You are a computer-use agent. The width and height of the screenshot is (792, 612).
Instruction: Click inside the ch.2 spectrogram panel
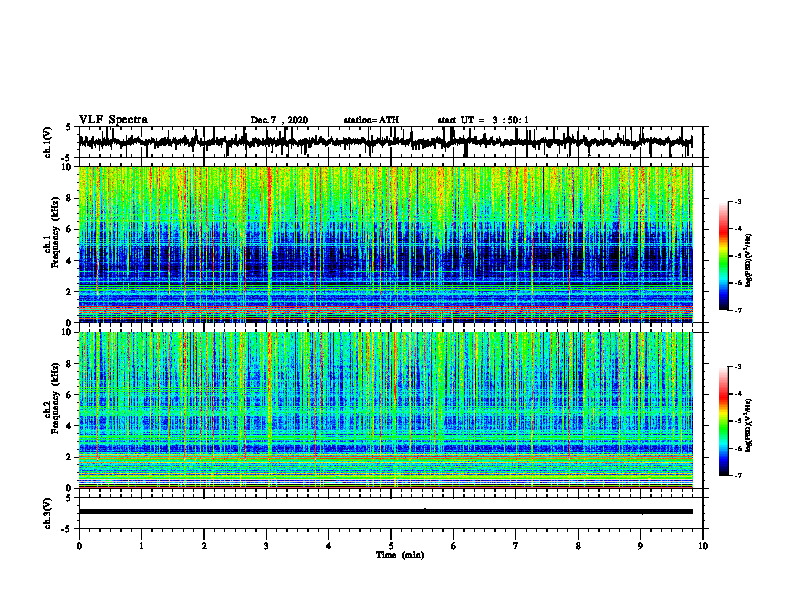385,410
